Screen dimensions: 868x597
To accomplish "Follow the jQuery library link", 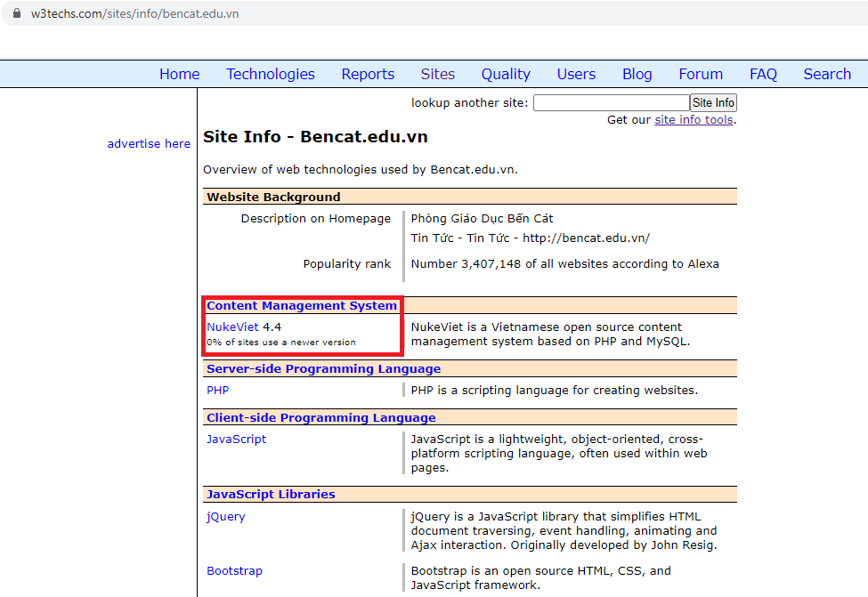I will 225,517.
